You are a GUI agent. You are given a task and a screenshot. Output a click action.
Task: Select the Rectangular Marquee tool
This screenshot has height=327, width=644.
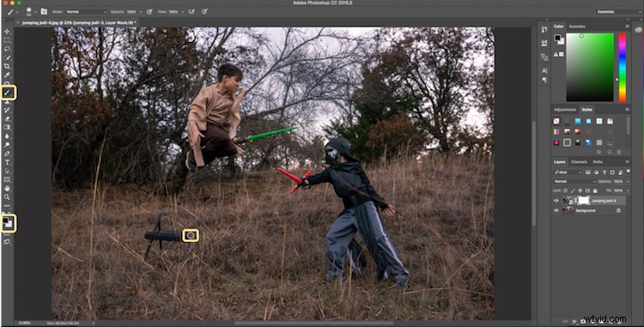(7, 40)
